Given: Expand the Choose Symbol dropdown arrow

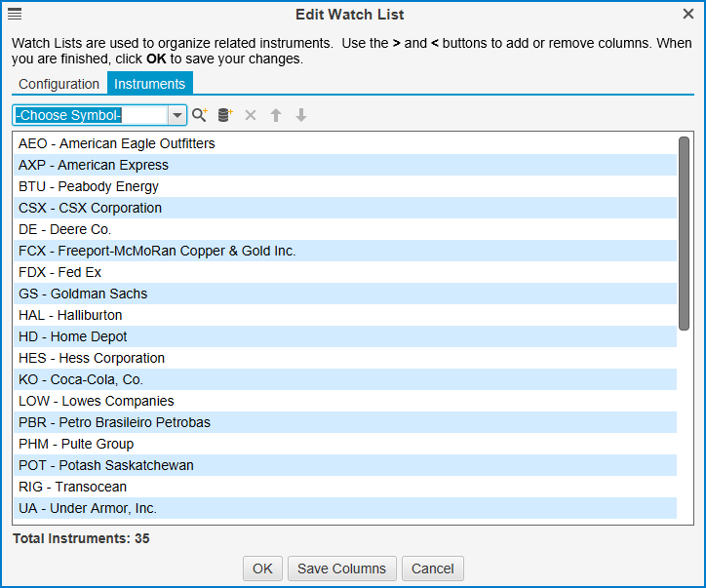Looking at the screenshot, I should click(177, 115).
